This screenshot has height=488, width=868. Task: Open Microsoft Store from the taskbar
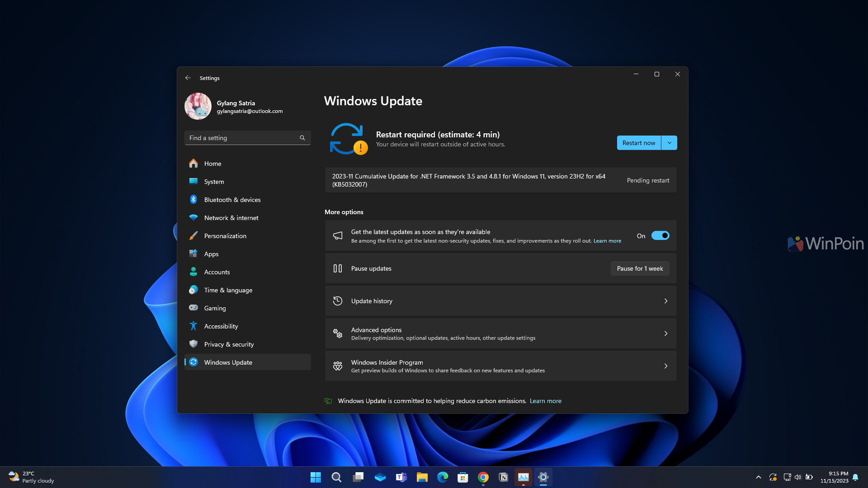(x=462, y=477)
